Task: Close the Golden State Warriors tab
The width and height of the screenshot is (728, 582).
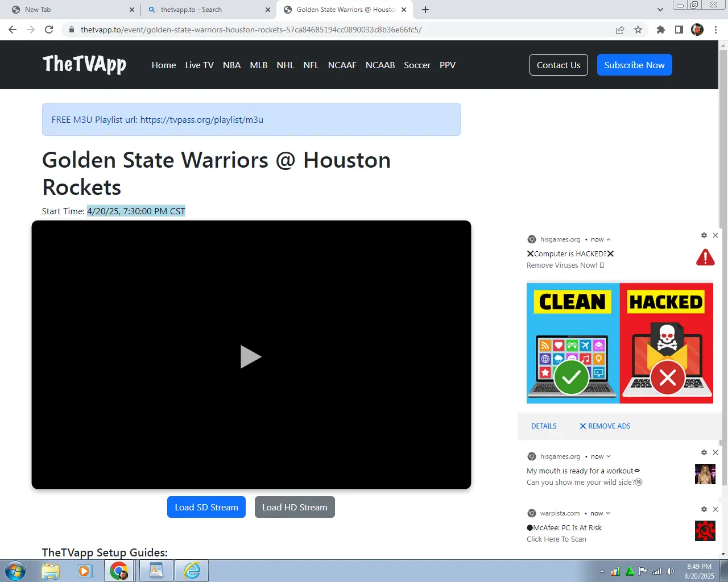Action: [x=404, y=10]
